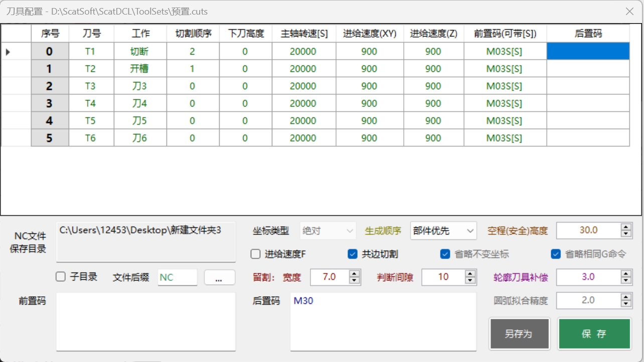Enable the 进给速度F checkbox
644x362 pixels.
(255, 254)
